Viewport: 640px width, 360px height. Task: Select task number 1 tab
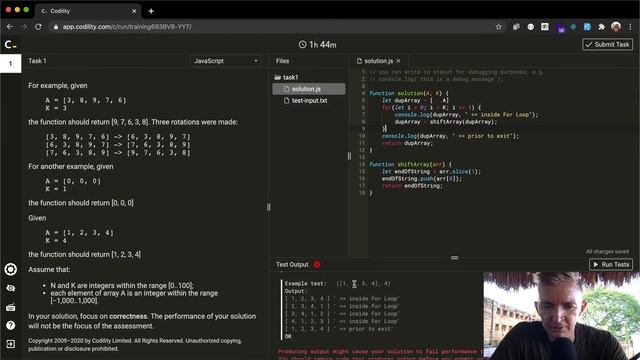[x=11, y=64]
